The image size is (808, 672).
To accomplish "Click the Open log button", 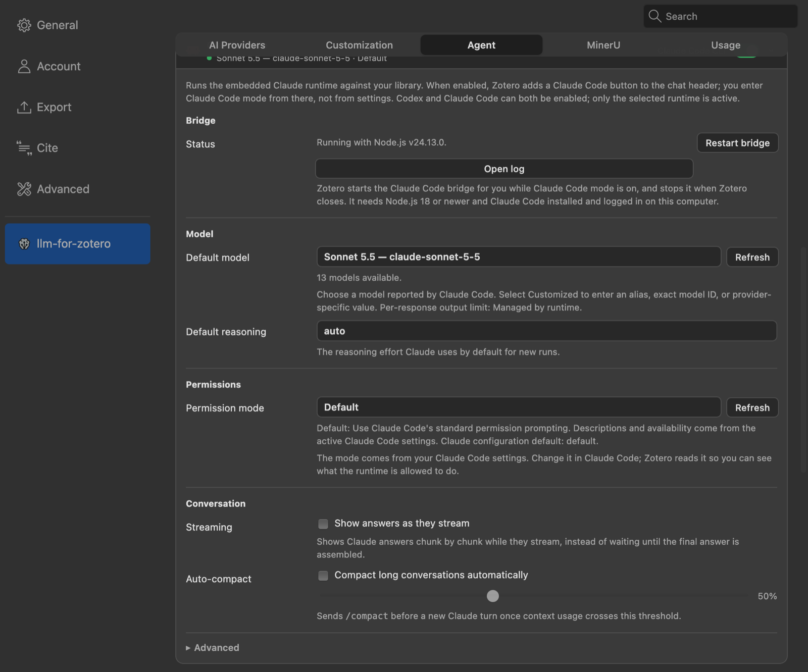I will (504, 169).
